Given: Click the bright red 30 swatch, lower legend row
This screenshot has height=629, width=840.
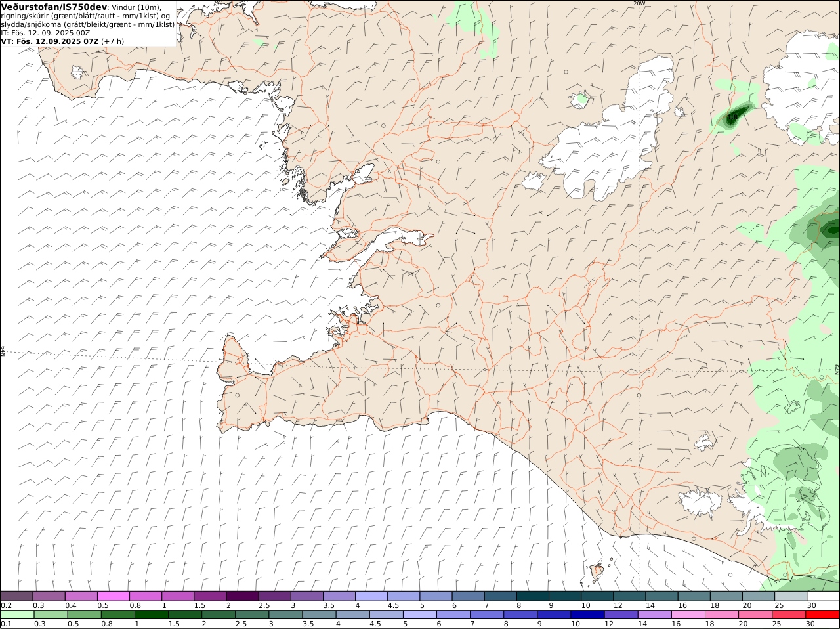Looking at the screenshot, I should point(823,615).
